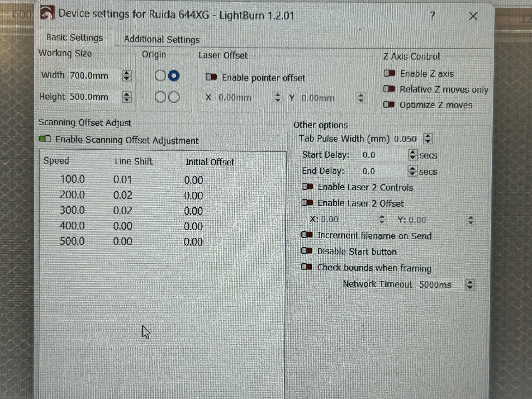Click the Height 500.0mm input field

(x=95, y=97)
